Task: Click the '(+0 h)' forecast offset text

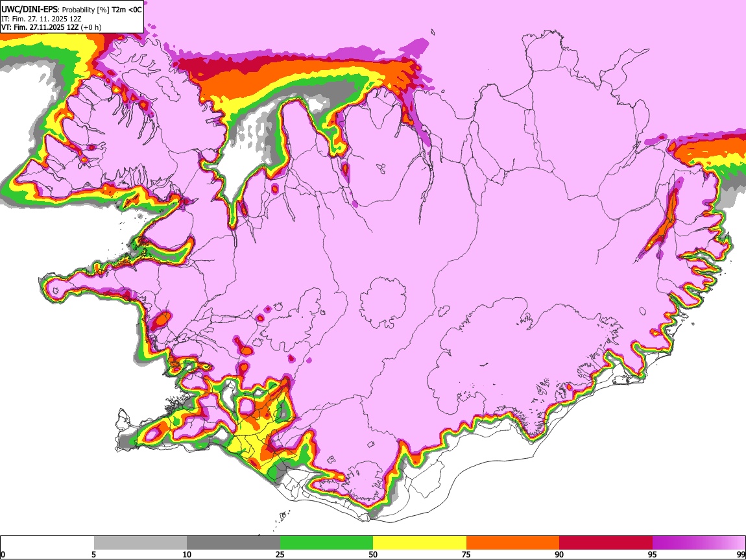Action: point(91,27)
